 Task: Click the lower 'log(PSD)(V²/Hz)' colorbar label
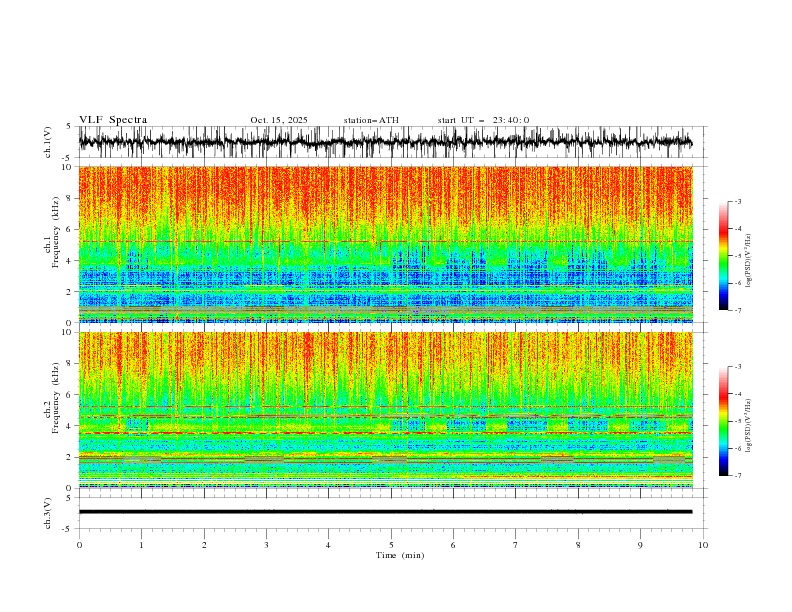(x=748, y=426)
